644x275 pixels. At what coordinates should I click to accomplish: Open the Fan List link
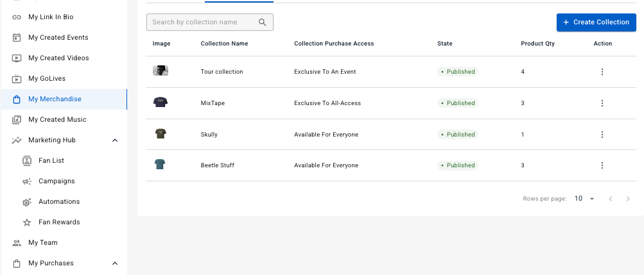click(x=51, y=161)
